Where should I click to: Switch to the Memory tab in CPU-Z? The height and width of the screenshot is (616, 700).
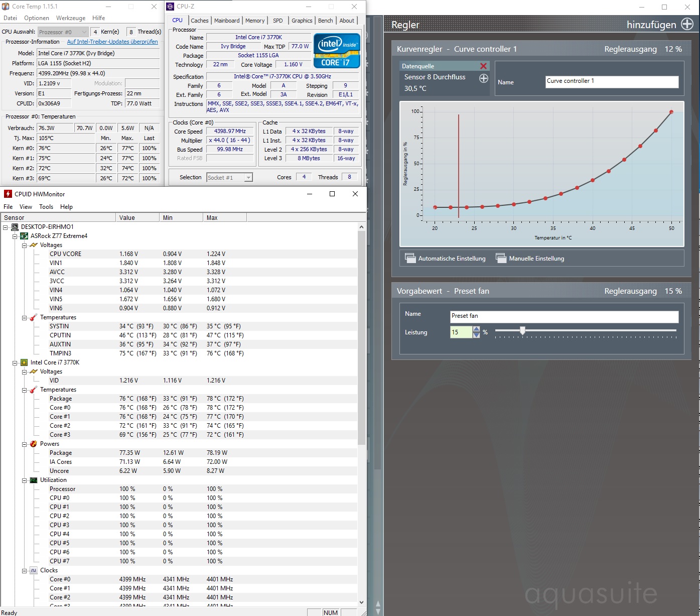point(255,21)
